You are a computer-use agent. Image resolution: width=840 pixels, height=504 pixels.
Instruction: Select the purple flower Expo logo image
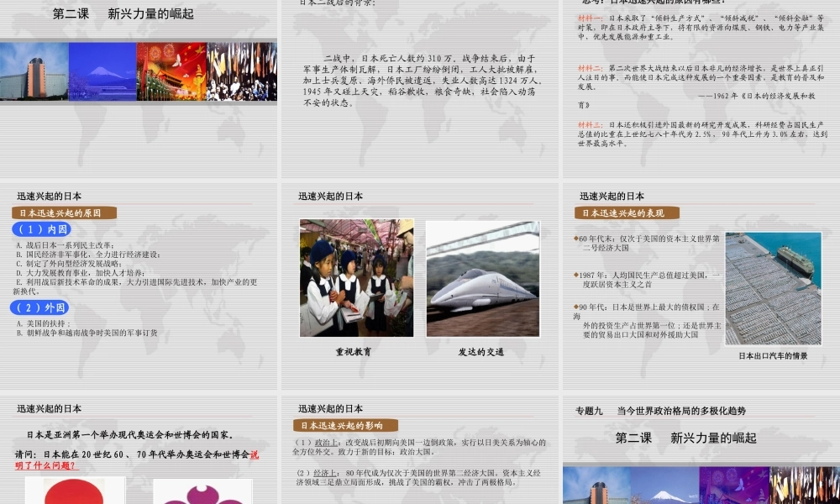(202, 491)
